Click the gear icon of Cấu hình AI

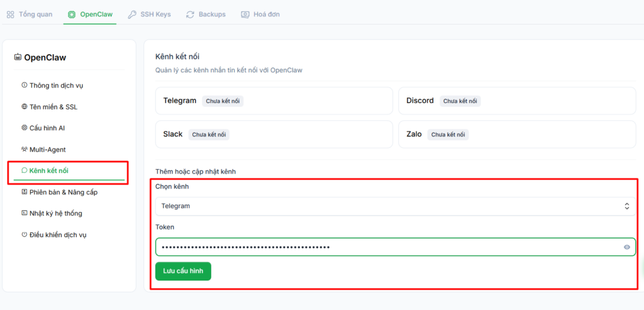[x=25, y=128]
